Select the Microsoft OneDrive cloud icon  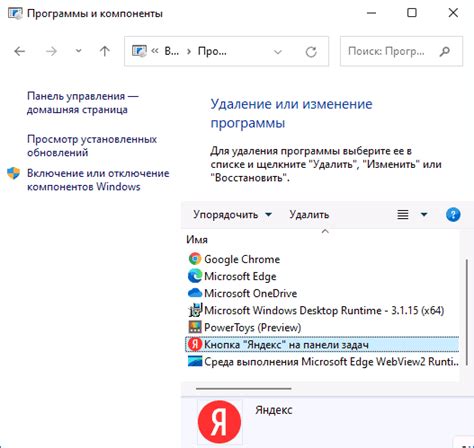pos(195,293)
